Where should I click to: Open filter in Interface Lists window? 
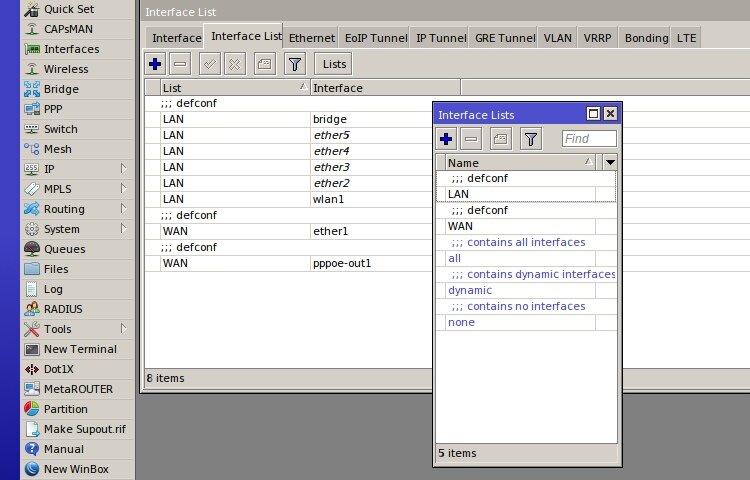[x=531, y=139]
